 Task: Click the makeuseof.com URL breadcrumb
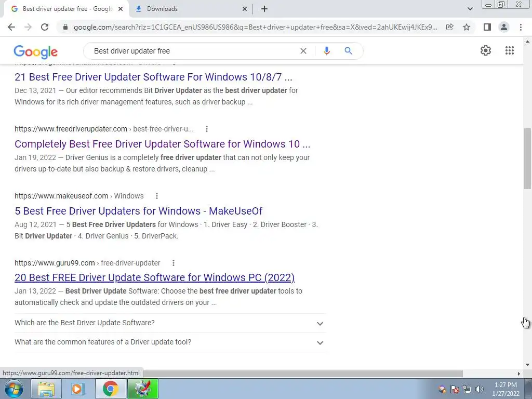click(79, 196)
